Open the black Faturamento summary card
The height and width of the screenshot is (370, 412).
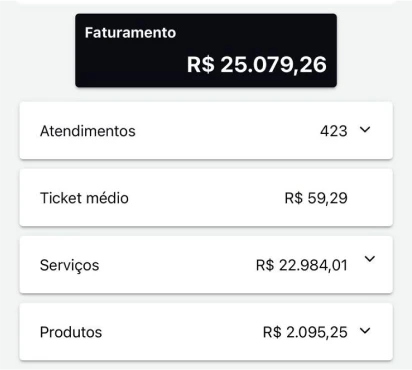pyautogui.click(x=206, y=50)
